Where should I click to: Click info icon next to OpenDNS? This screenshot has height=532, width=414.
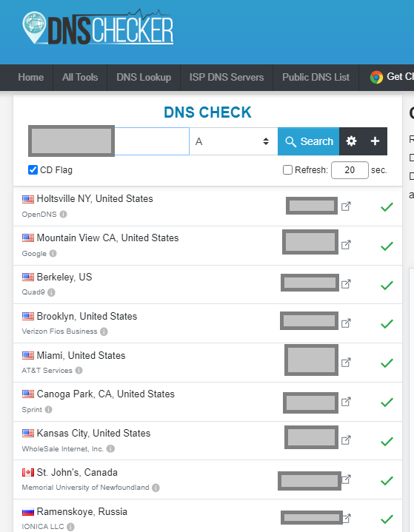coord(63,214)
